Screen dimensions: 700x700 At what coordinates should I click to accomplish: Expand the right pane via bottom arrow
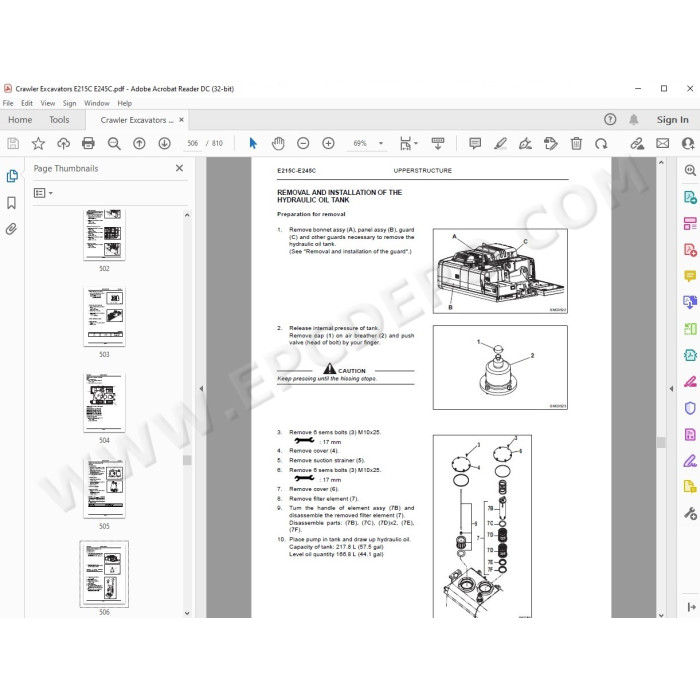(x=691, y=607)
